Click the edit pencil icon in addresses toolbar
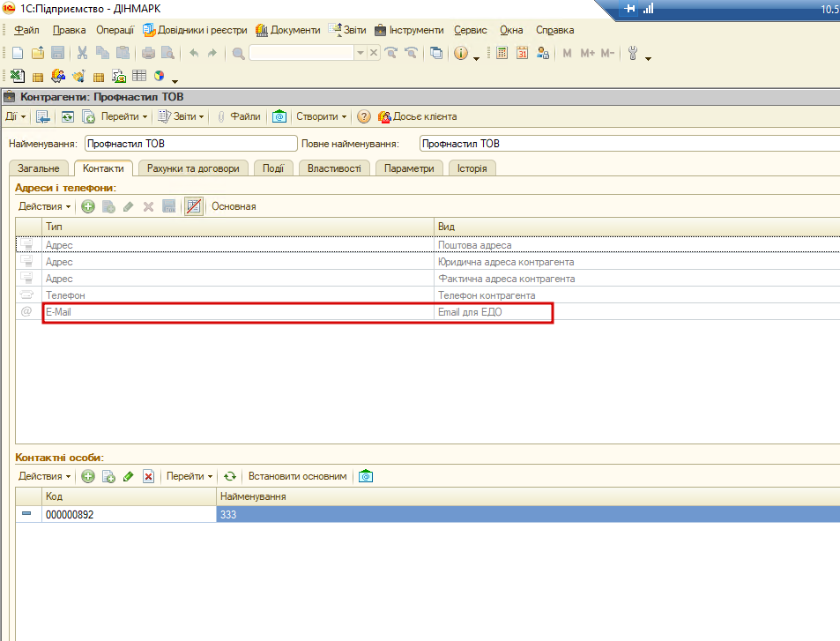The width and height of the screenshot is (840, 641). pos(128,206)
